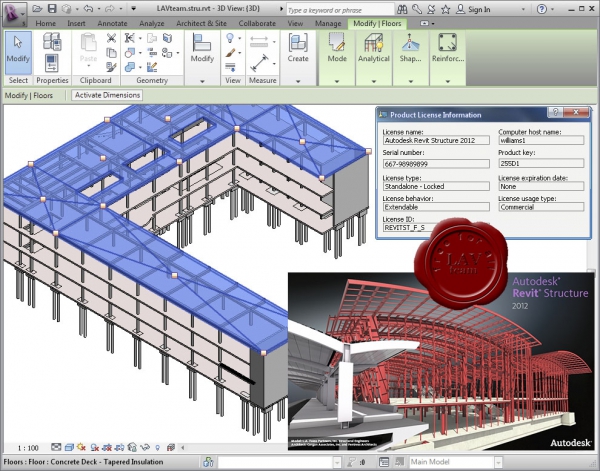
Task: Click the Activate Dimensions button
Action: click(x=107, y=95)
